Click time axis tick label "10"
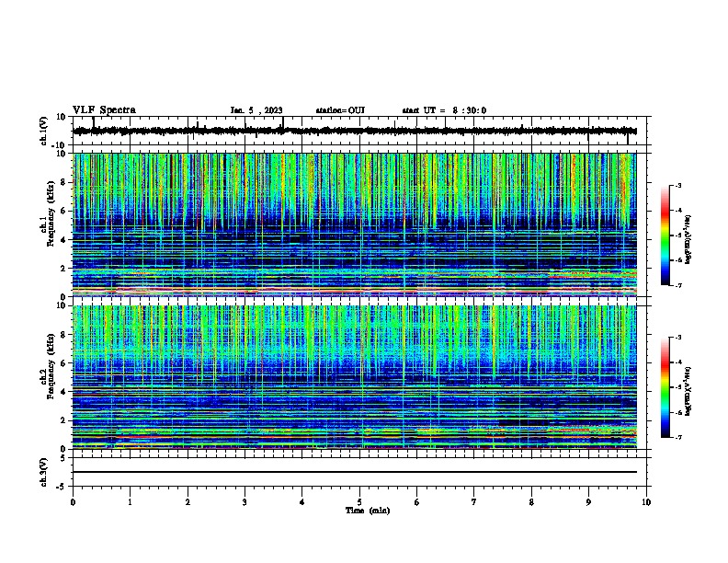The width and height of the screenshot is (728, 563). pos(646,502)
